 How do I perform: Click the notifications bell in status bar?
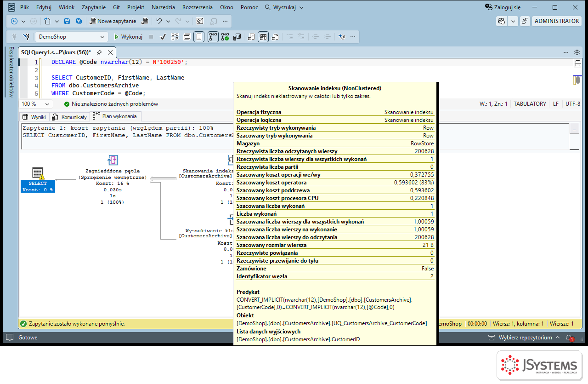[x=569, y=338]
